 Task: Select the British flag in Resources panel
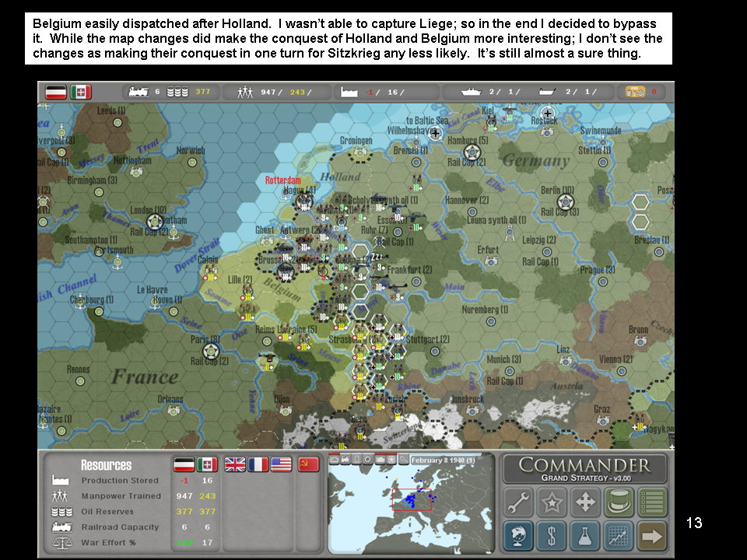(235, 464)
